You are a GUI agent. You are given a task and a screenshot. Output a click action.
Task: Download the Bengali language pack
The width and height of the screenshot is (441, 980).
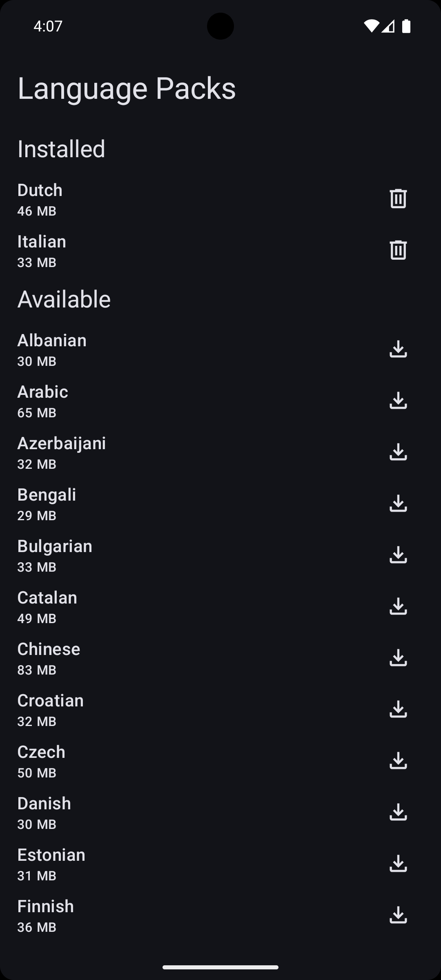click(x=398, y=503)
